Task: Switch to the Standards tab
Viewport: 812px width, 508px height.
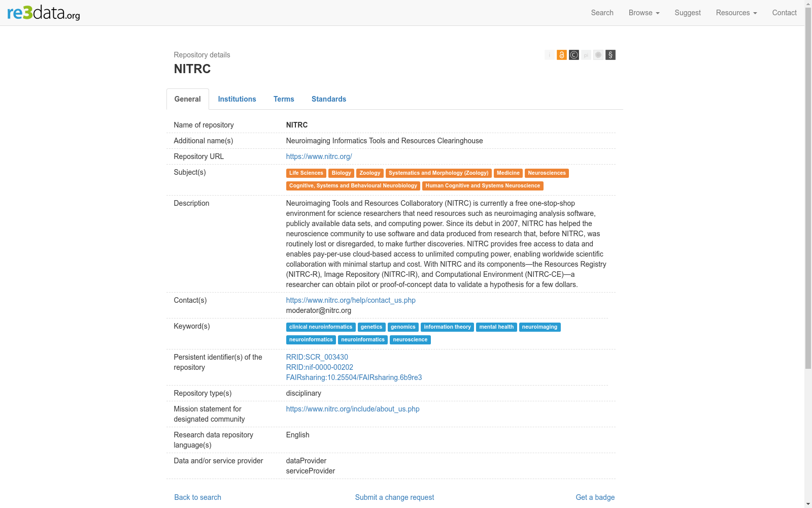Action: point(329,99)
